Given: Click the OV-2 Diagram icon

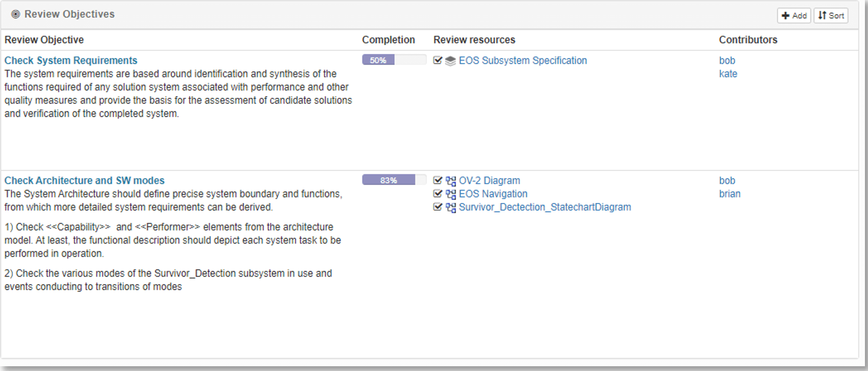Looking at the screenshot, I should tap(451, 181).
